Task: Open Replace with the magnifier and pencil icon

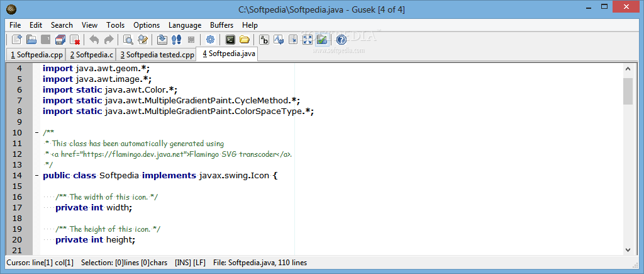Action: pyautogui.click(x=143, y=40)
